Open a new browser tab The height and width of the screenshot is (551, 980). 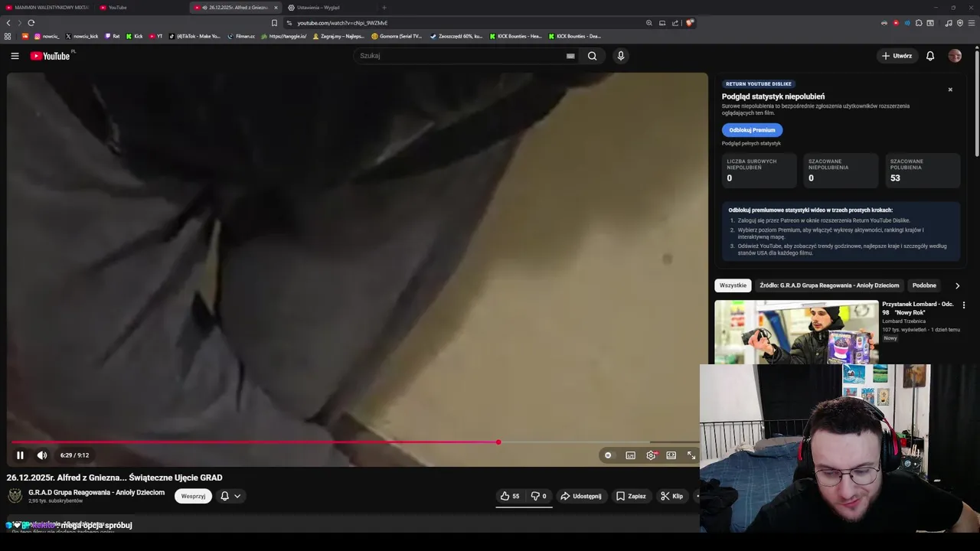[x=384, y=8]
